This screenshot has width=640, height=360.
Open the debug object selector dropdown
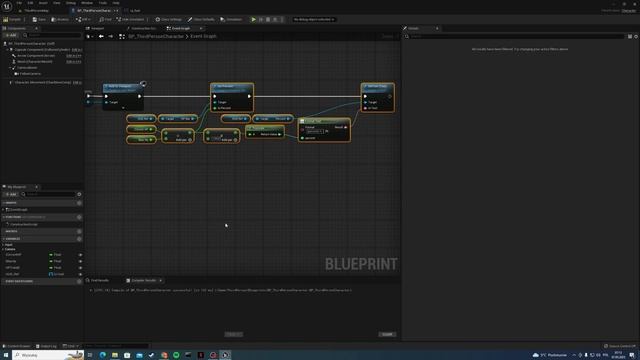[313, 19]
